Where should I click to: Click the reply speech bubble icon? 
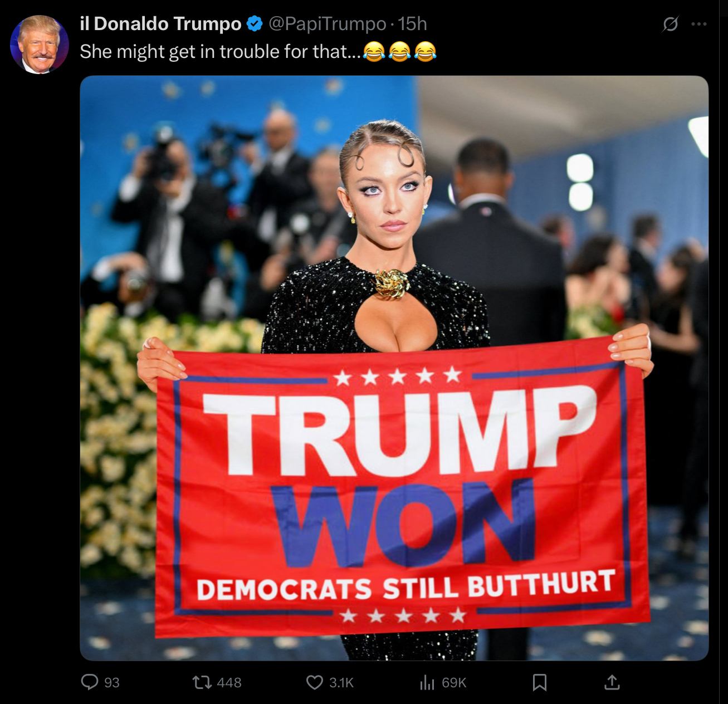[x=90, y=682]
